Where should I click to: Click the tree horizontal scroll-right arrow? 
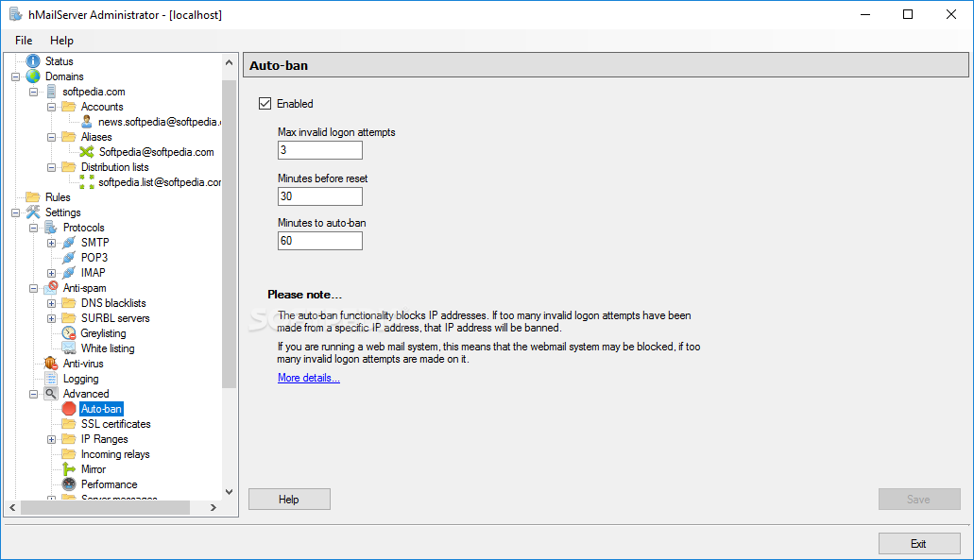coord(214,508)
